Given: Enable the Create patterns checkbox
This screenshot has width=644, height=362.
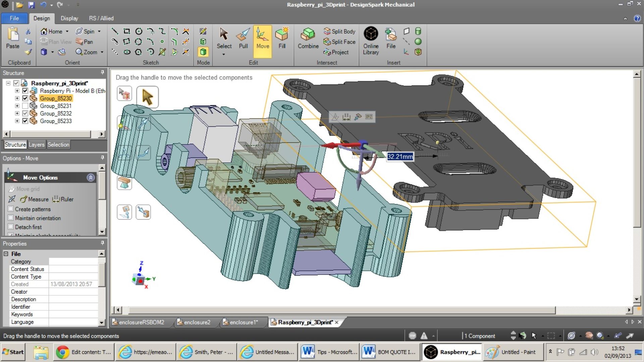Looking at the screenshot, I should (x=11, y=209).
